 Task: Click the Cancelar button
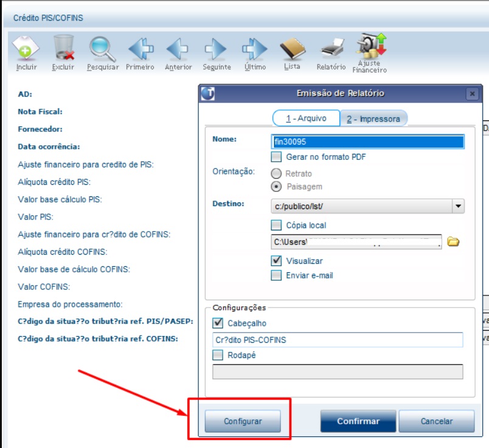(437, 421)
